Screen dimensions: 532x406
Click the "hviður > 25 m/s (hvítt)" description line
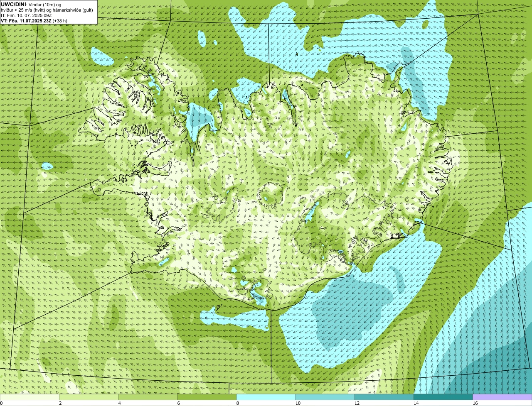pos(48,10)
